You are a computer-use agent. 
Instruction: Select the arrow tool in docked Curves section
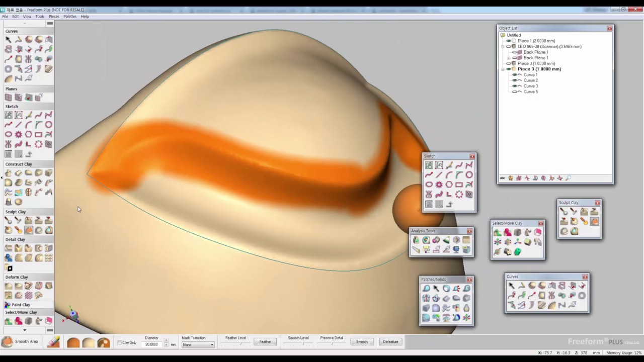pyautogui.click(x=8, y=39)
